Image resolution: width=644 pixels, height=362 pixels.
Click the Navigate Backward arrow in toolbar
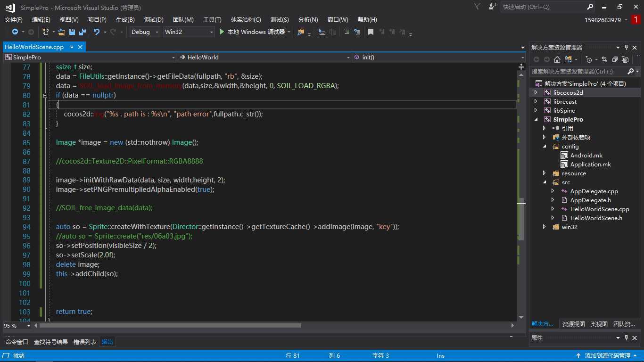tap(15, 32)
